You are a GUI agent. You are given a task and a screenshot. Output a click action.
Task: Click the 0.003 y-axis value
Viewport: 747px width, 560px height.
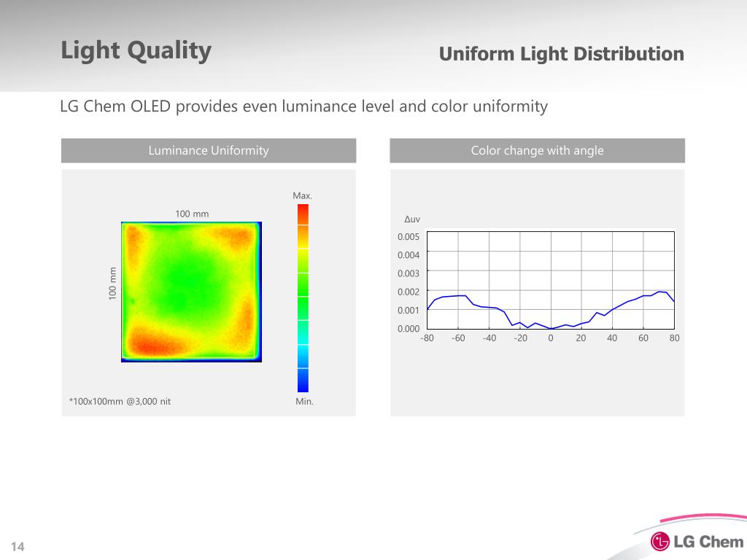pos(409,273)
